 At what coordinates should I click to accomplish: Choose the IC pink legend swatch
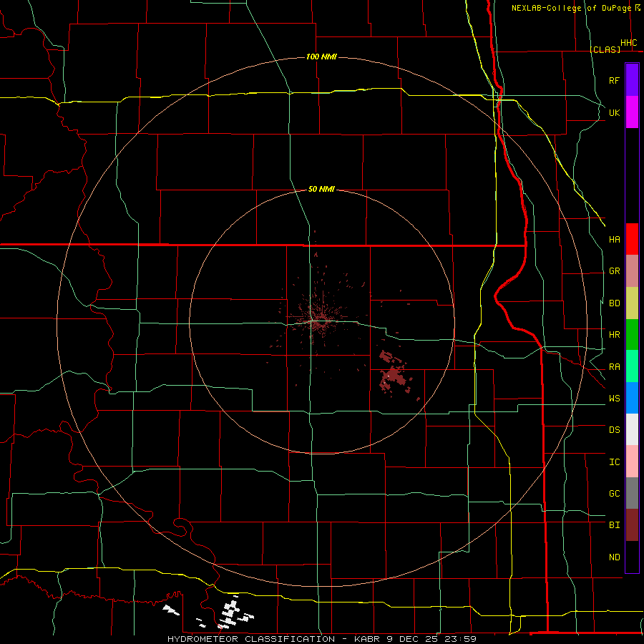(x=632, y=462)
